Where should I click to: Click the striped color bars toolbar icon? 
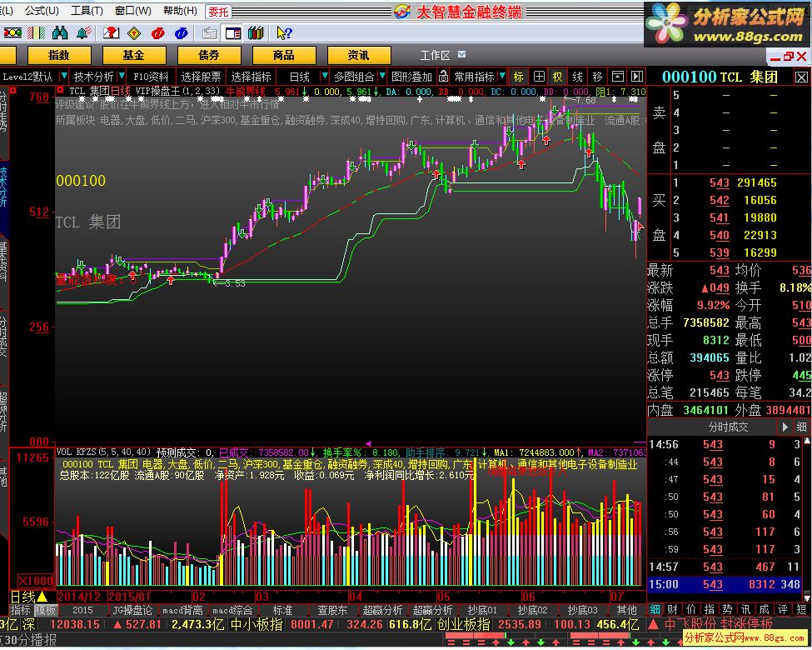coord(37,33)
